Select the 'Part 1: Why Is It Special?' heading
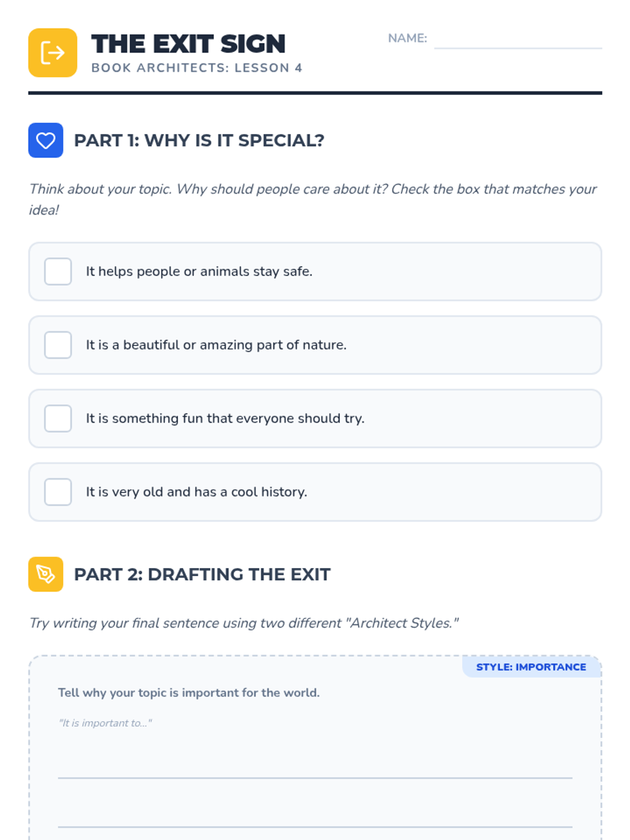Viewport: 630px width, 840px height. pos(199,140)
